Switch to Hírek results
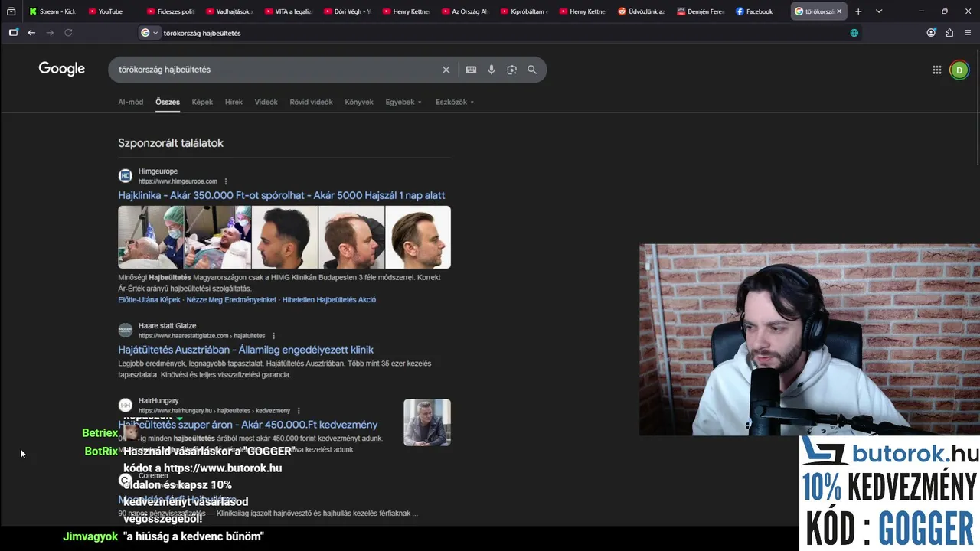Image resolution: width=980 pixels, height=551 pixels. click(x=234, y=102)
